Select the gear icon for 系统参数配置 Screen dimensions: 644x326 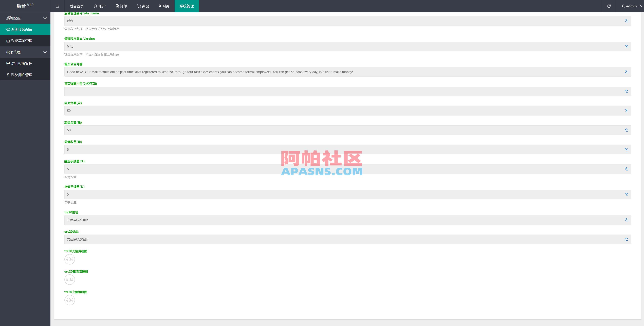pos(8,29)
